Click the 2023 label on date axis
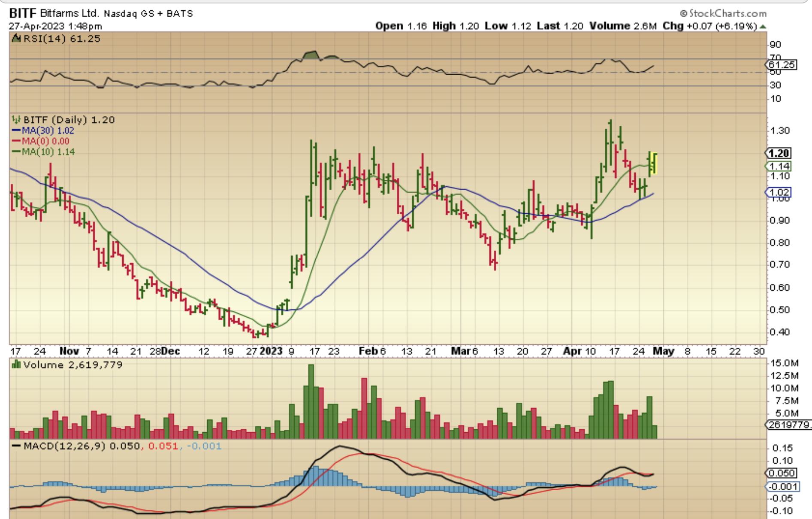 (x=271, y=351)
